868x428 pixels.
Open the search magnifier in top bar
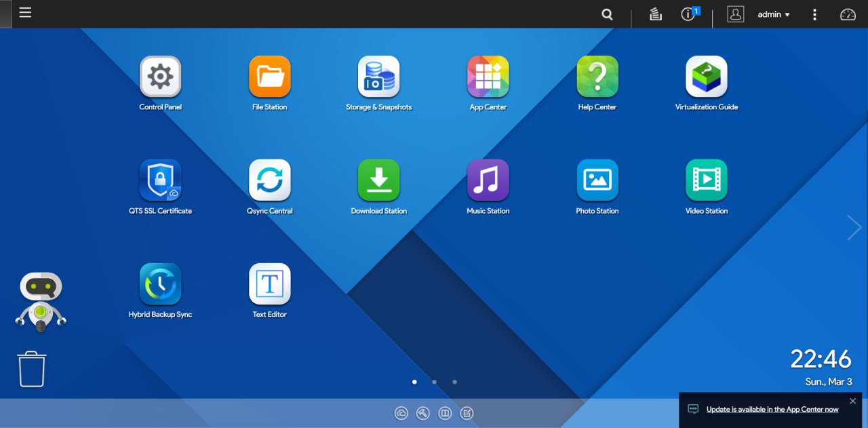point(607,14)
